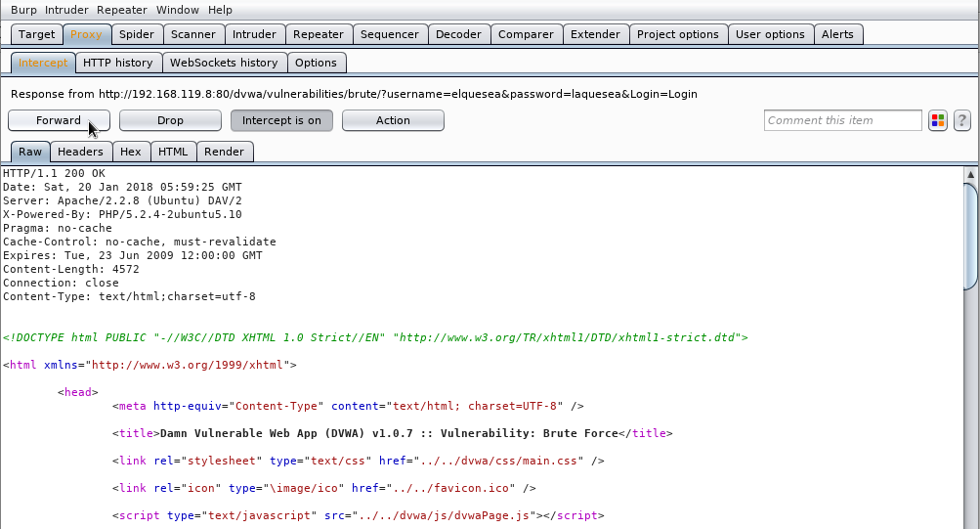Open the Help menu

click(x=220, y=10)
